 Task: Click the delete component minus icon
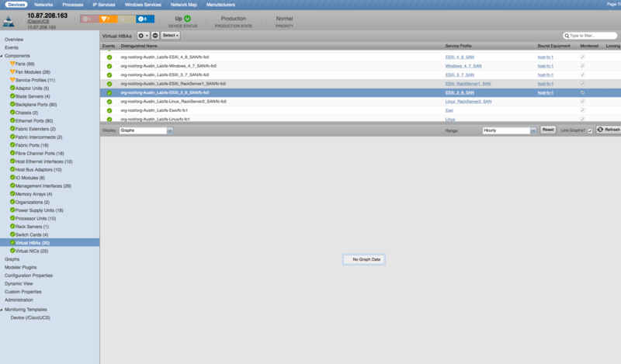[x=155, y=36]
